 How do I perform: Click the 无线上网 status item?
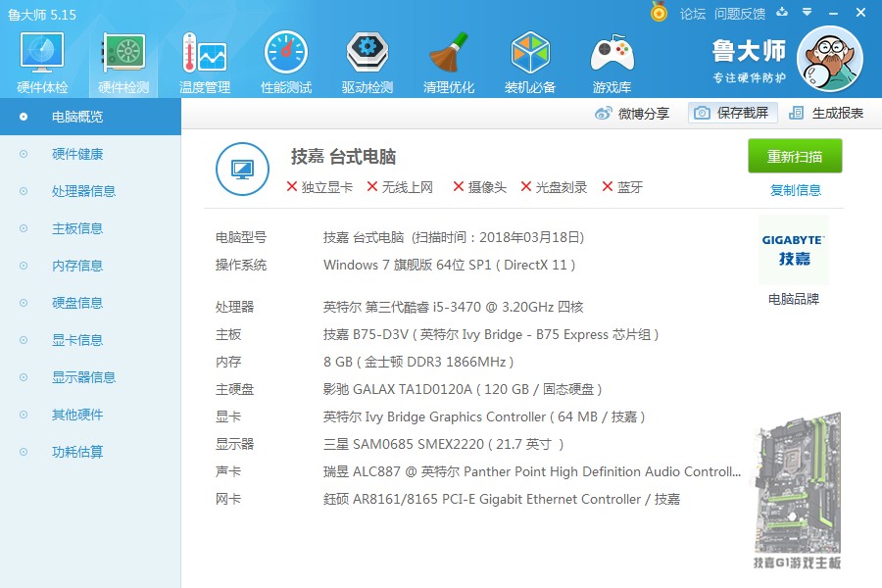coord(400,187)
